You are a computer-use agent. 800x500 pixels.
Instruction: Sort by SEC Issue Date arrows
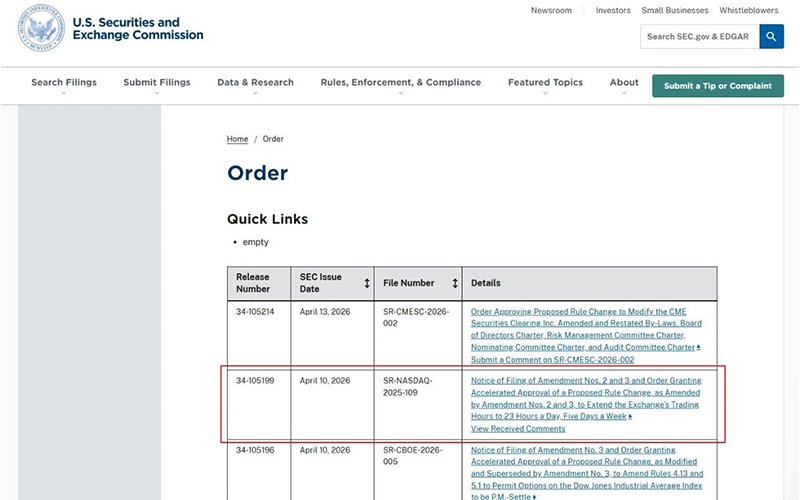click(x=367, y=283)
